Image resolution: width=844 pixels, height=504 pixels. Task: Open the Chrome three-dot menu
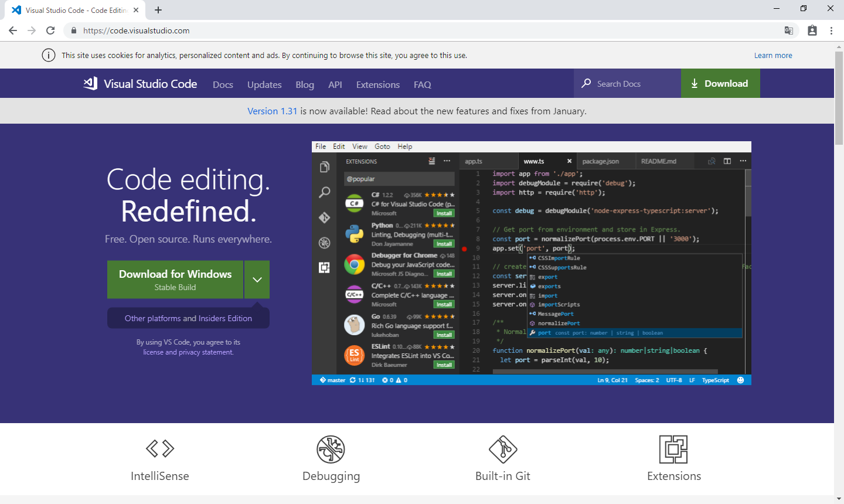coord(831,30)
